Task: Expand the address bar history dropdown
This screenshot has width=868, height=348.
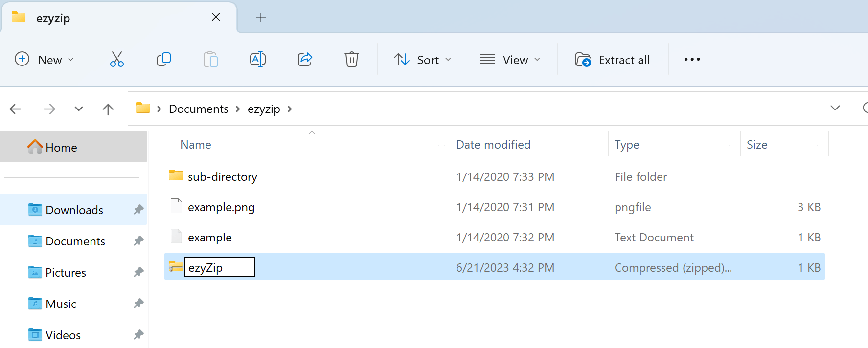Action: pyautogui.click(x=835, y=108)
